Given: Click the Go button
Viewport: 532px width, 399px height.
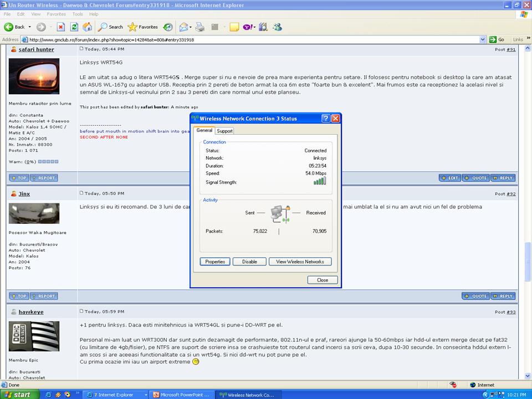Looking at the screenshot, I should click(497, 40).
